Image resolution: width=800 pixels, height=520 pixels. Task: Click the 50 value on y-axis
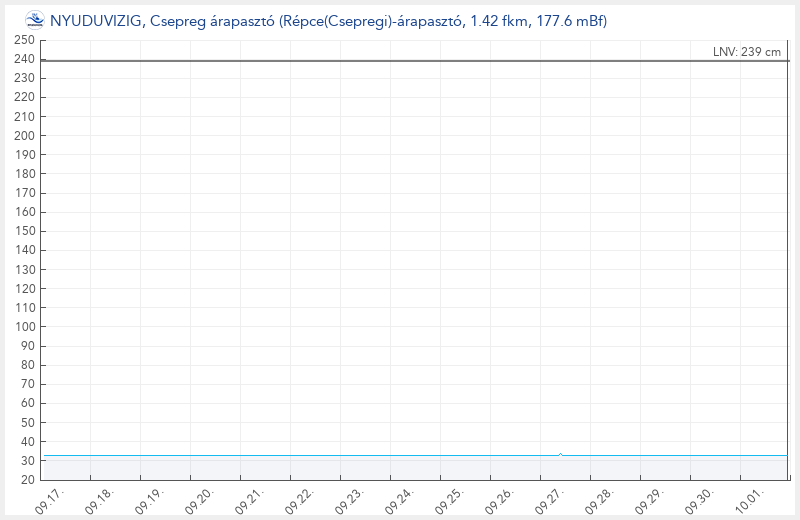pyautogui.click(x=28, y=422)
